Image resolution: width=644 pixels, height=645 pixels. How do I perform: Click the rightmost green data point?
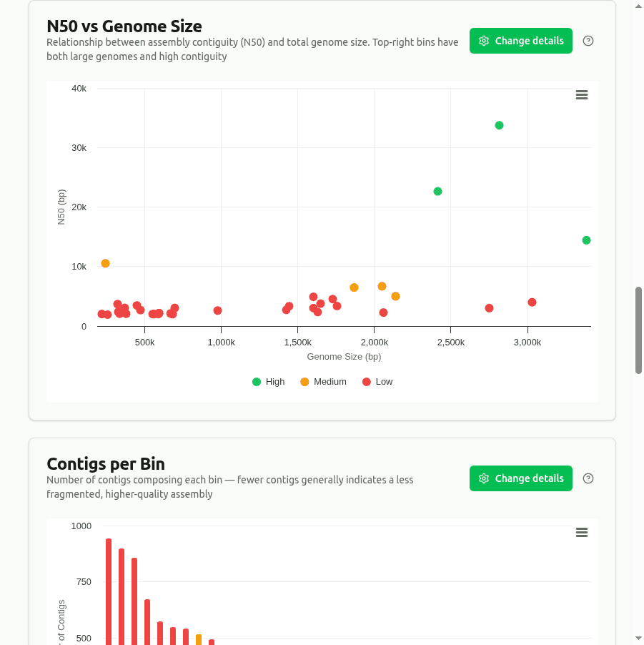point(585,240)
